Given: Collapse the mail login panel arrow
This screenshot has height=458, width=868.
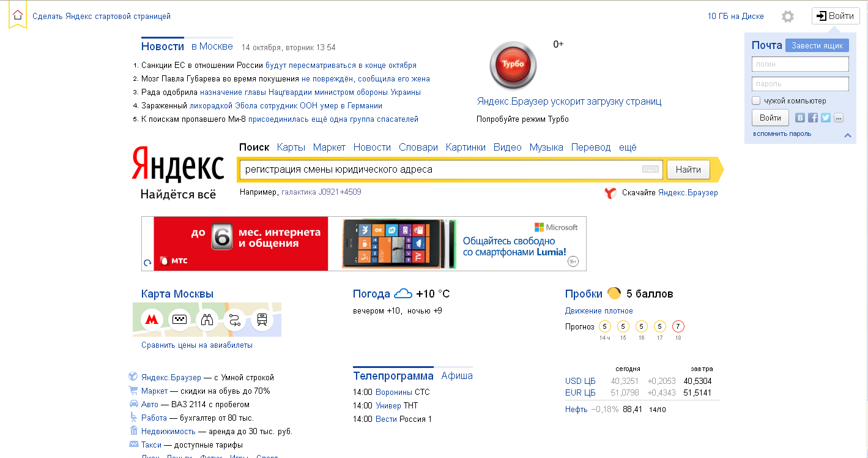Looking at the screenshot, I should click(848, 135).
